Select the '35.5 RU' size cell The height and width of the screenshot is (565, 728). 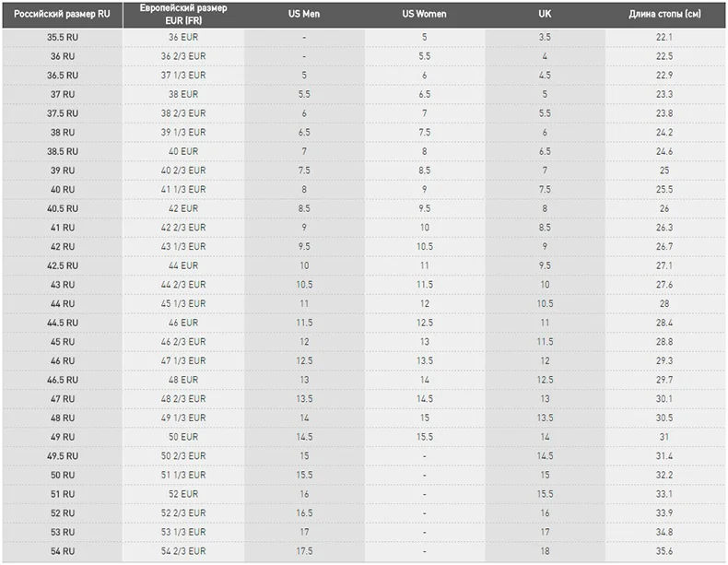(x=63, y=37)
